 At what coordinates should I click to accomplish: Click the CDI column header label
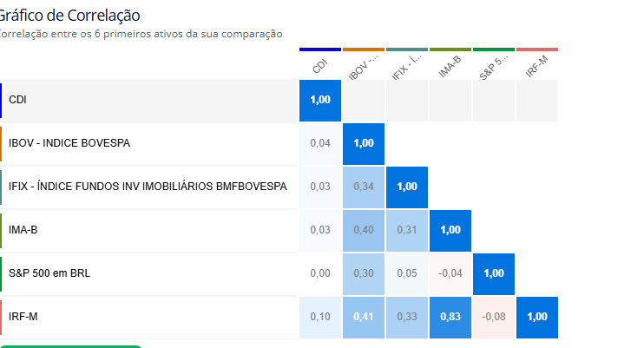pyautogui.click(x=319, y=66)
